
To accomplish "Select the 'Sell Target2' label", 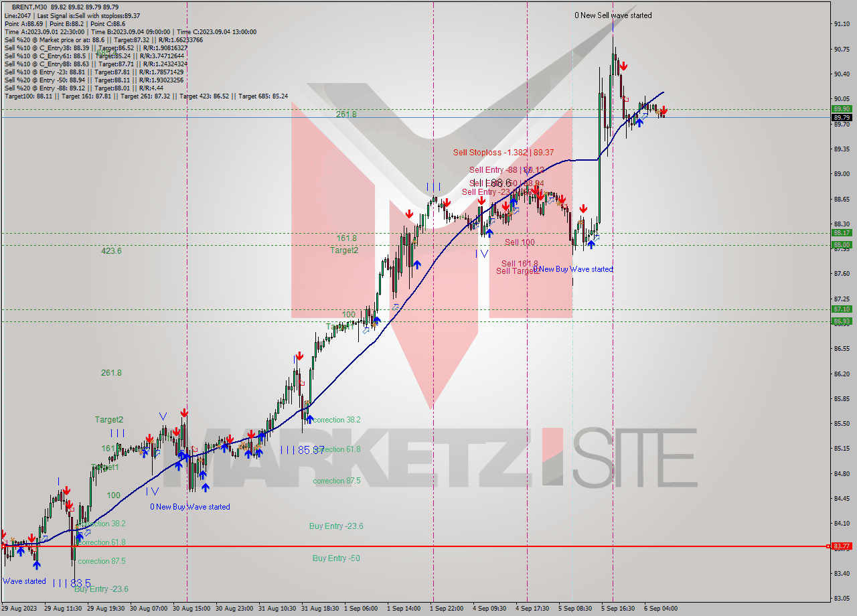I will coord(518,271).
